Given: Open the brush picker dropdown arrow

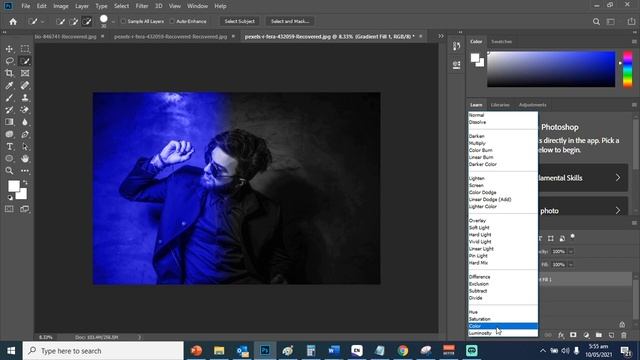Looking at the screenshot, I should tap(113, 22).
